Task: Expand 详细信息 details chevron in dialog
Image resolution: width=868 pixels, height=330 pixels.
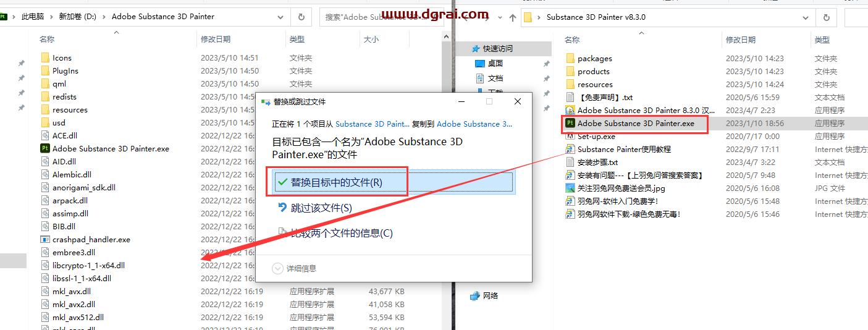Action: tap(277, 268)
